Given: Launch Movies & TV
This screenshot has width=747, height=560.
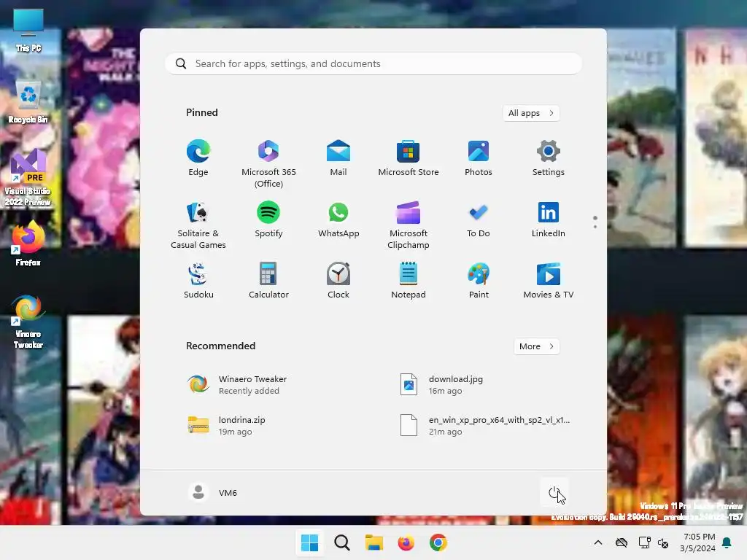Looking at the screenshot, I should coord(549,281).
